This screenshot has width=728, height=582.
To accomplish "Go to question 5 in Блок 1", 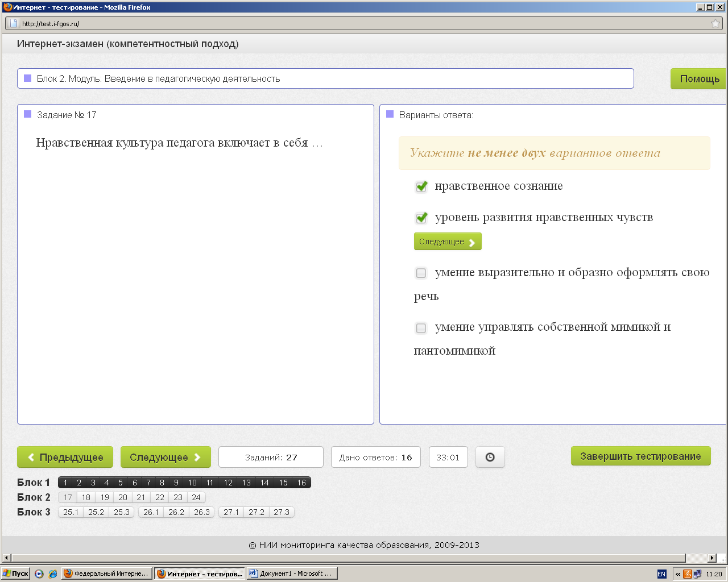I will (x=121, y=483).
